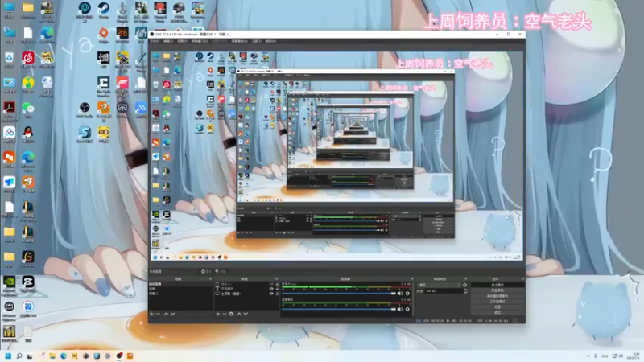The height and width of the screenshot is (362, 644).
Task: Open gear settings for first audio mixer channel
Action: [407, 294]
